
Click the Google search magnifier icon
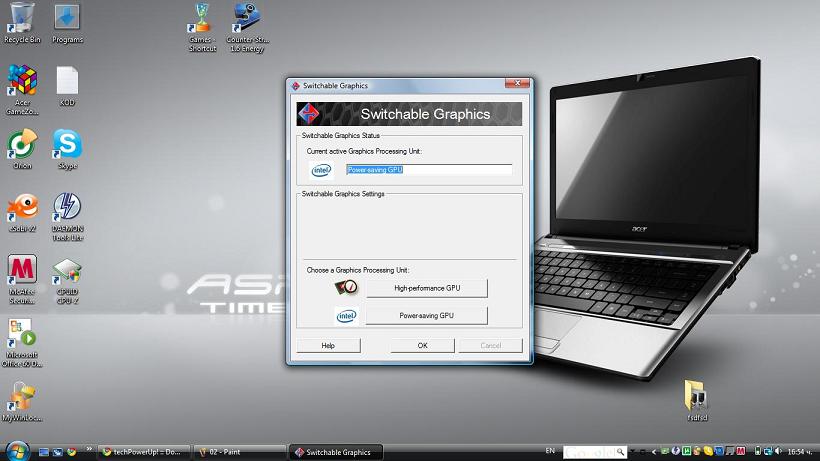pyautogui.click(x=620, y=452)
